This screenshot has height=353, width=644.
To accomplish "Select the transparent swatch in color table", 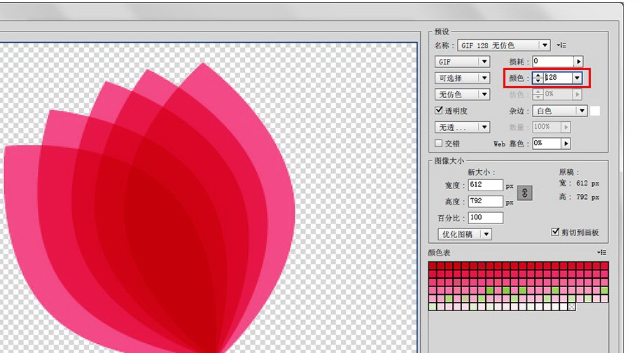I will point(572,307).
